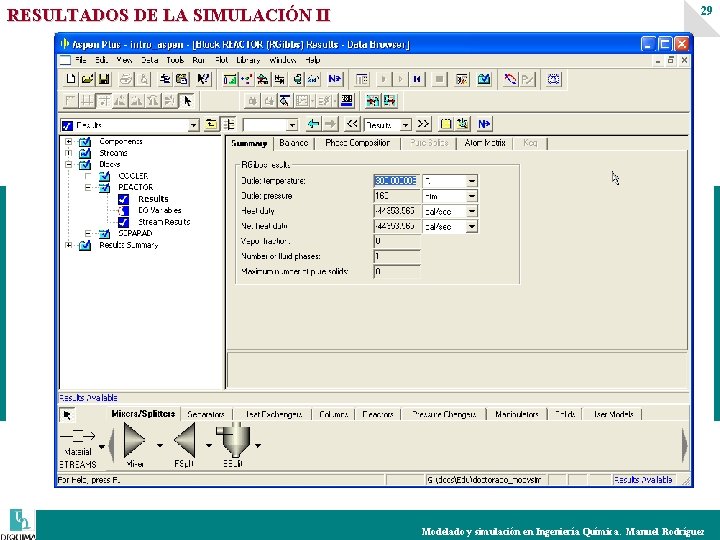This screenshot has width=720, height=540.
Task: Open the Tools menu
Action: click(x=175, y=60)
